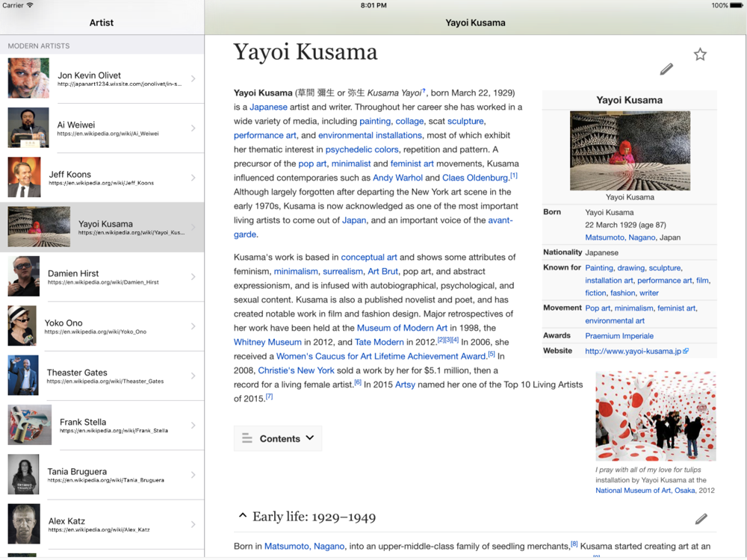Select Yoko Ono's photo thumbnail
The height and width of the screenshot is (560, 747).
point(22,326)
